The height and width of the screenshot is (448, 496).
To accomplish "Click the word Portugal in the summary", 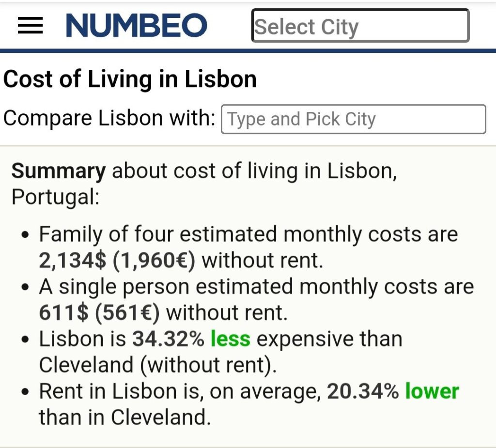I will [55, 197].
